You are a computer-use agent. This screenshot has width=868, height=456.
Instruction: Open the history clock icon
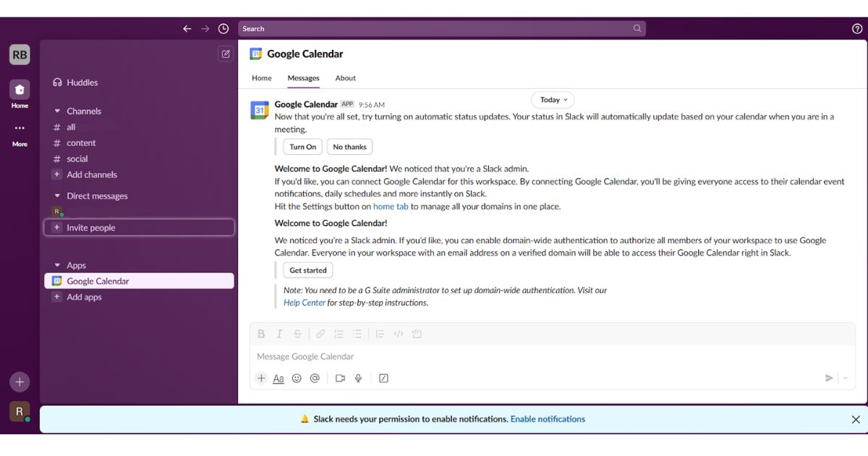click(x=224, y=29)
